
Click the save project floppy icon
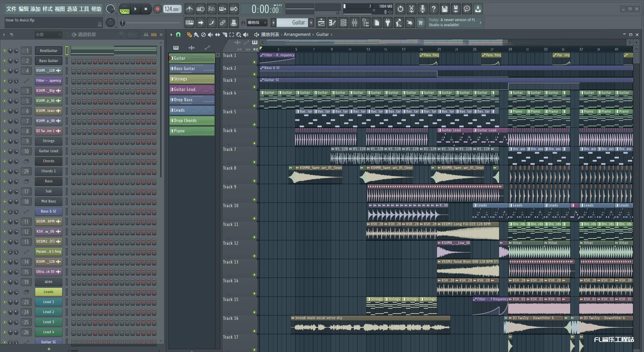(x=444, y=9)
